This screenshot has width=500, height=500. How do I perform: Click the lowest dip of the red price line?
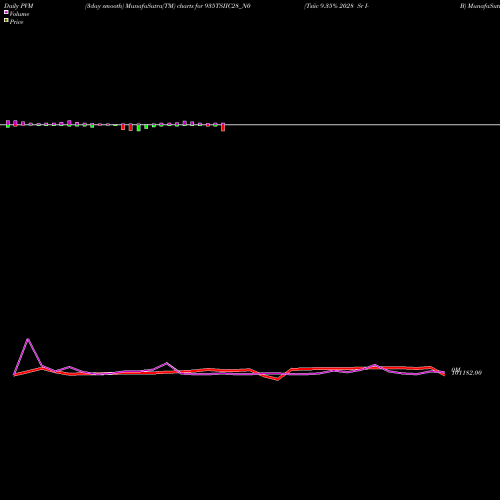click(x=277, y=379)
